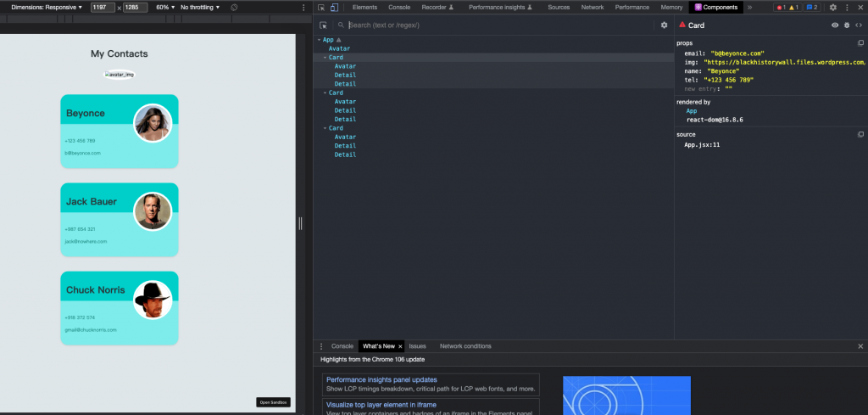The width and height of the screenshot is (868, 415).
Task: Switch to the Sources tab
Action: [x=559, y=7]
